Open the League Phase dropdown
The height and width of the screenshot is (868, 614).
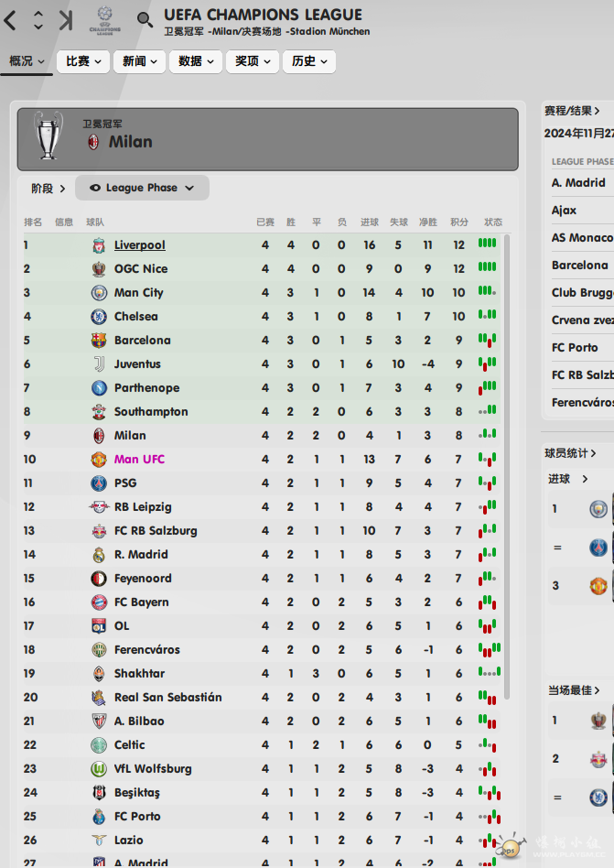142,189
